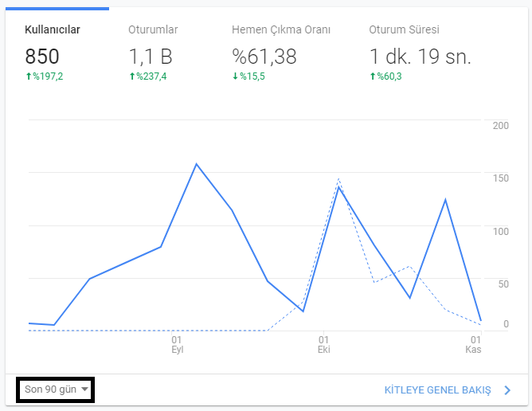Select the Kullanıcılar metric tab
Image resolution: width=532 pixels, height=411 pixels.
click(x=53, y=30)
